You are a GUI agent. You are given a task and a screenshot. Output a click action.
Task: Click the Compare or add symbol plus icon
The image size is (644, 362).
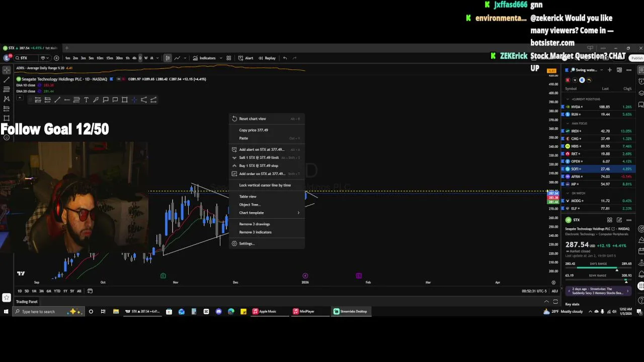click(x=56, y=58)
